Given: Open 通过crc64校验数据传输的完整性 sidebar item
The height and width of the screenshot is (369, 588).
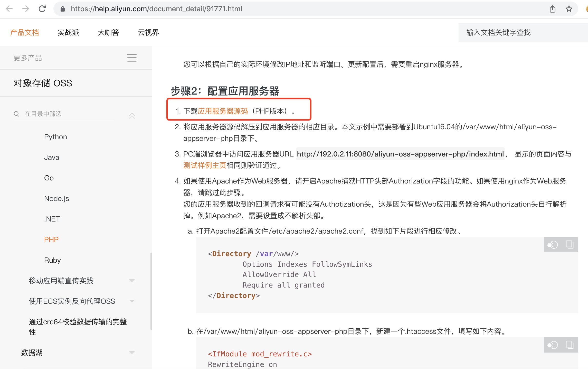Looking at the screenshot, I should pyautogui.click(x=78, y=327).
